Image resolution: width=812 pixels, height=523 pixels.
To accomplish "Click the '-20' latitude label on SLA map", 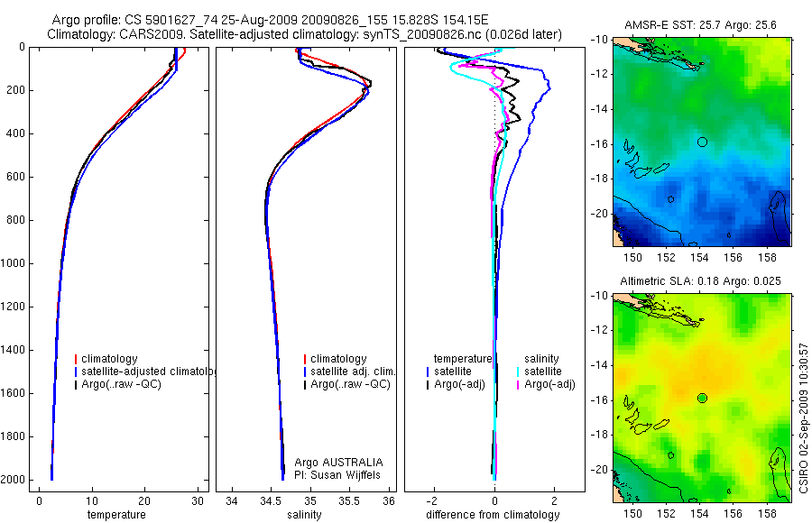I will click(x=599, y=470).
